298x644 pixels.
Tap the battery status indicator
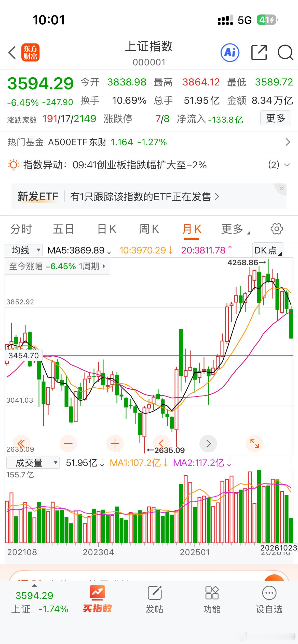click(267, 20)
